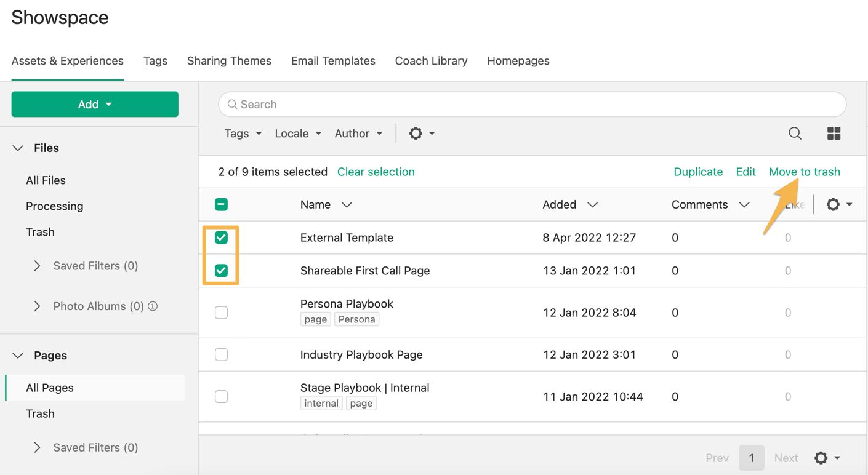Click Move to trash
Viewport: 868px width, 475px height.
click(805, 172)
